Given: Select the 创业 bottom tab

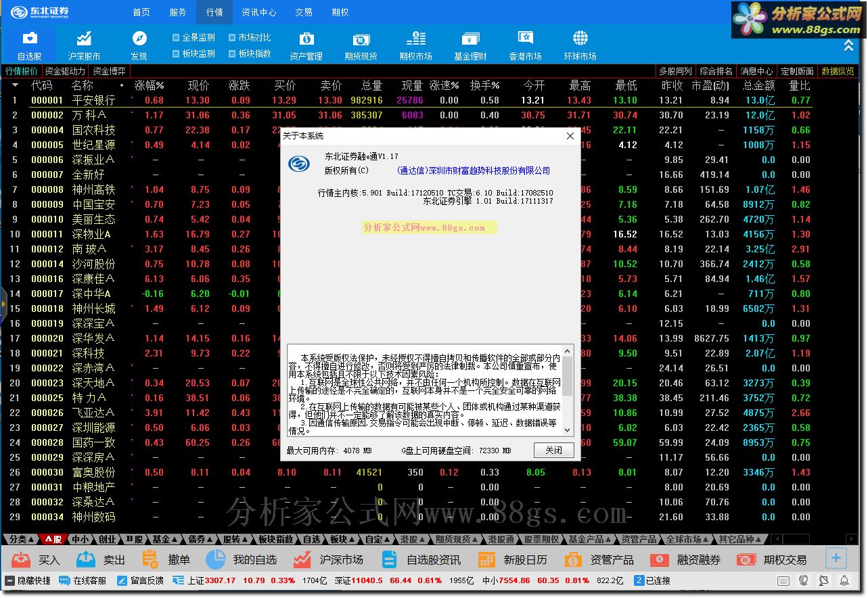Looking at the screenshot, I should 107,539.
